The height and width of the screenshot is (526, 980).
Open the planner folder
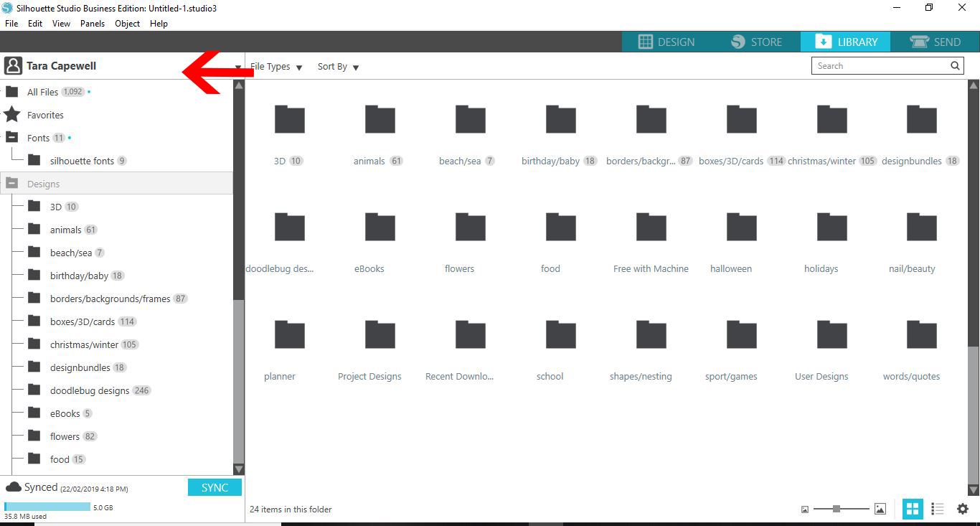click(290, 334)
